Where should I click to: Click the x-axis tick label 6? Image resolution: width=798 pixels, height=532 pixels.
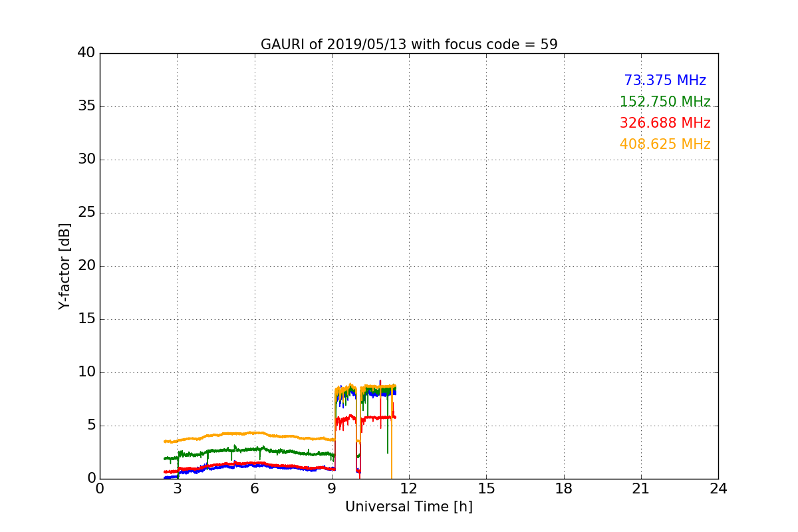(255, 489)
